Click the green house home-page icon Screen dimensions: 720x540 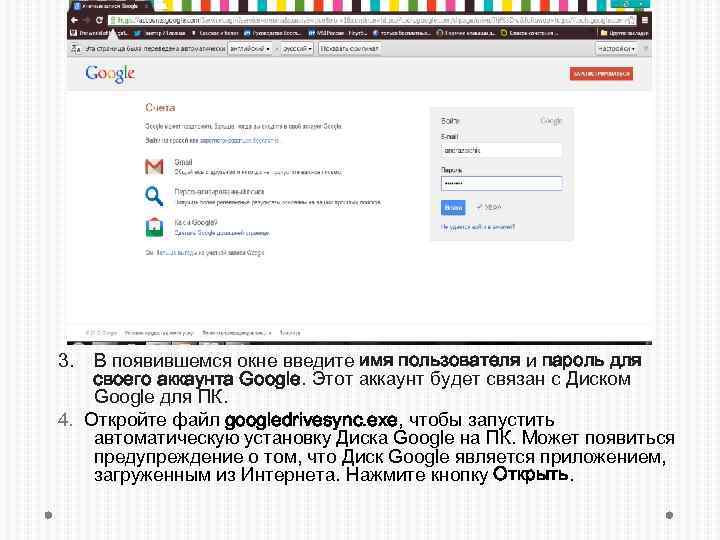(154, 227)
